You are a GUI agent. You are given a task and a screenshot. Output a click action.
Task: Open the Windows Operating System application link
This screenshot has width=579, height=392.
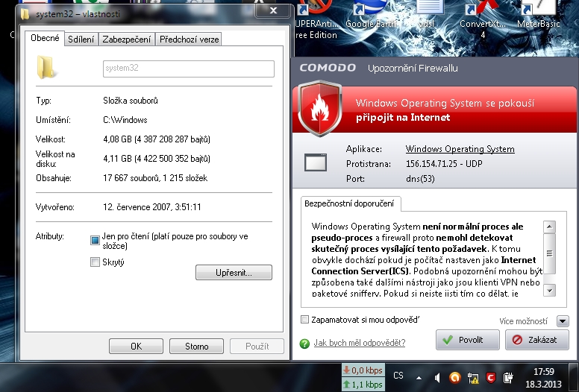click(460, 149)
